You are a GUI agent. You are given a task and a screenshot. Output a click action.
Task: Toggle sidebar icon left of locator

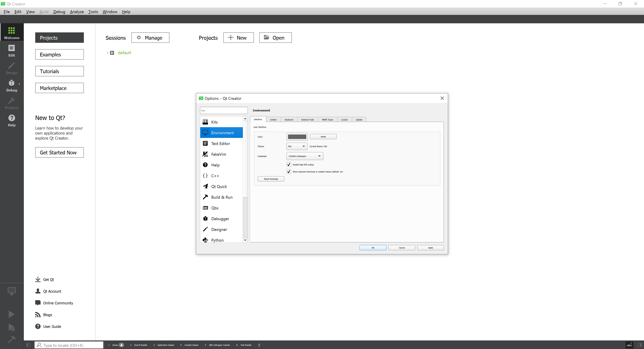tap(28, 345)
